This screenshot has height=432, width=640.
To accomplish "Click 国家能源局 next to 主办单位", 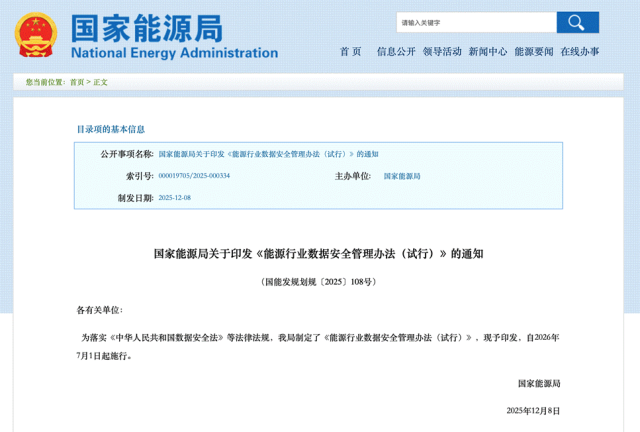I will click(402, 176).
